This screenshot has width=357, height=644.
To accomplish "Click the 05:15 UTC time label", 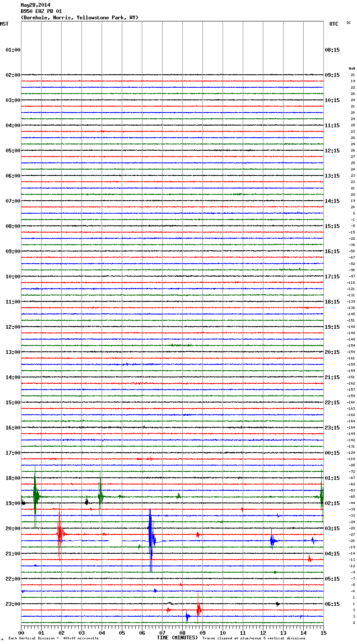I will tap(332, 579).
